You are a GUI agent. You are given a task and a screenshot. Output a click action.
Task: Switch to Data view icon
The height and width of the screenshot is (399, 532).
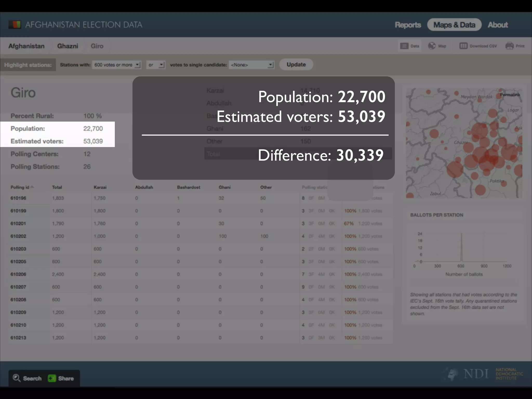tap(404, 46)
